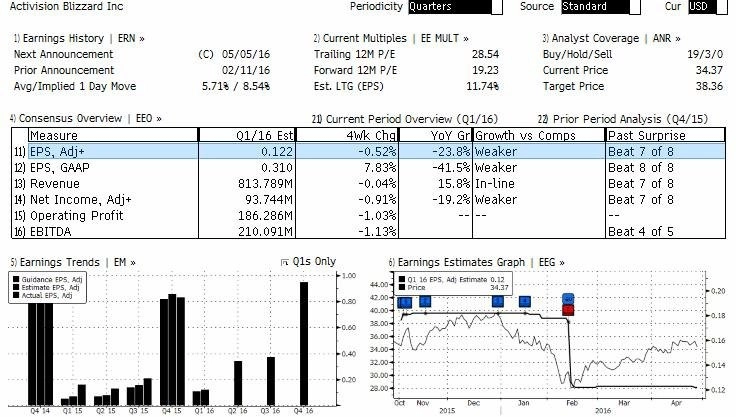This screenshot has width=736, height=417.
Task: Click Revenue estimate value 813.789M
Action: [265, 184]
